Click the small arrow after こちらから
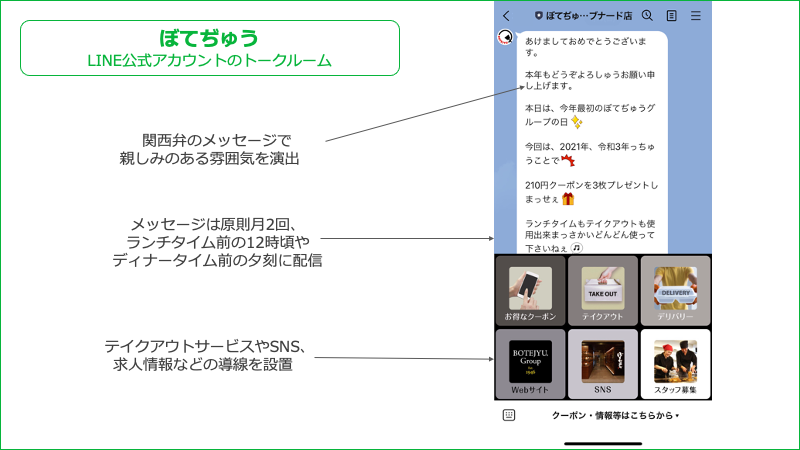 click(677, 416)
